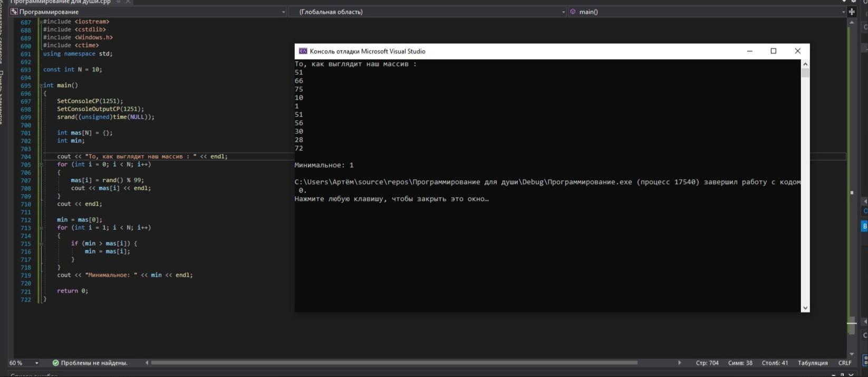Click the project icon beside Программирование dropdown
This screenshot has width=868, height=377.
pyautogui.click(x=14, y=12)
